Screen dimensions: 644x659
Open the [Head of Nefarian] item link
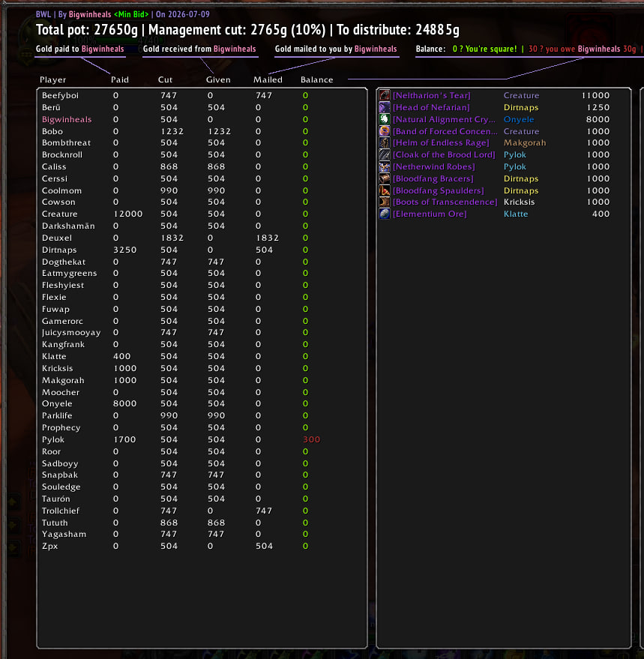point(431,107)
